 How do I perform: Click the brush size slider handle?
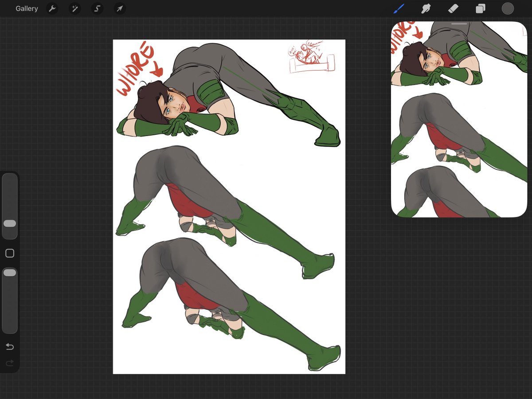(10, 223)
